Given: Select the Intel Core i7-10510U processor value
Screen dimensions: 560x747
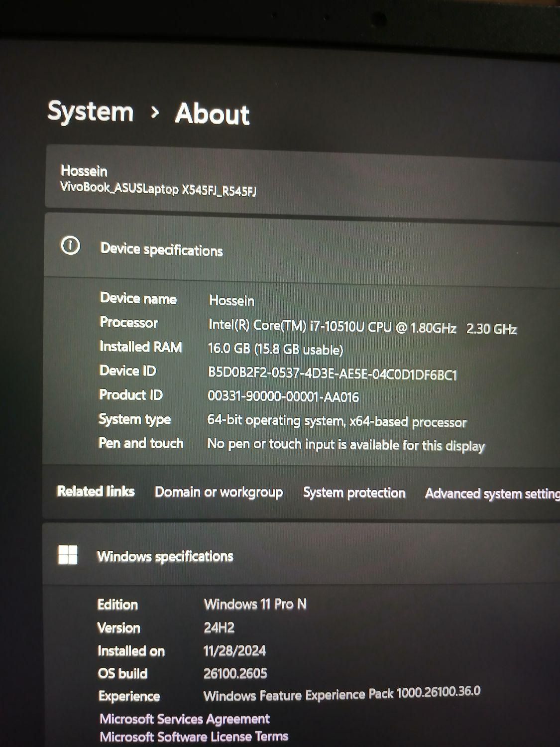Looking at the screenshot, I should (362, 327).
